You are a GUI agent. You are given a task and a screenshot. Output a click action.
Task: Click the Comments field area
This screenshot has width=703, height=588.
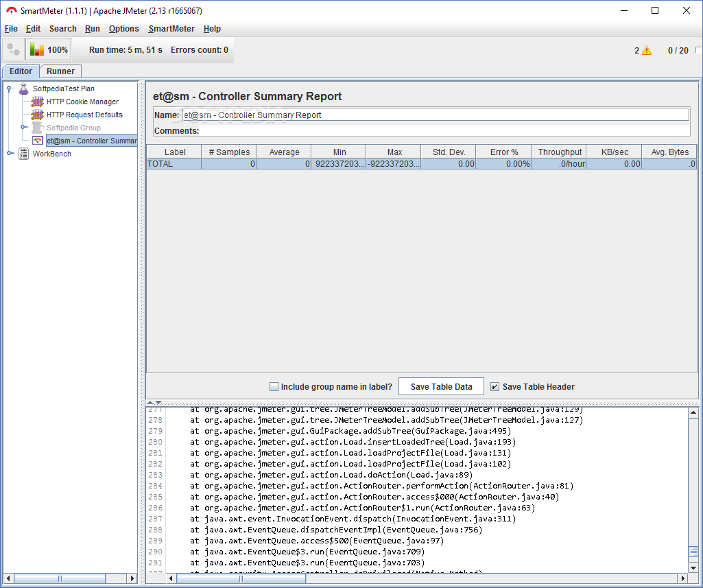click(x=444, y=130)
